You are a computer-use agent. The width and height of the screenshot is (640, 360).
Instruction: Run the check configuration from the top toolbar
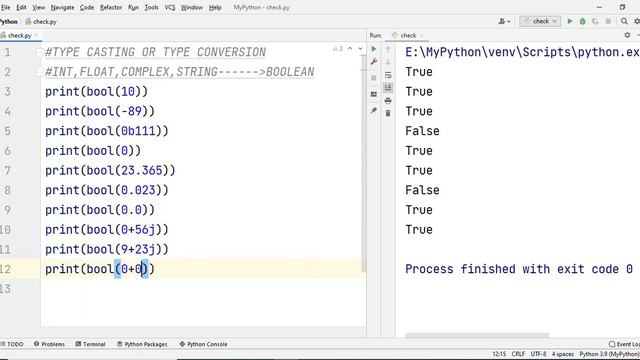[x=570, y=21]
